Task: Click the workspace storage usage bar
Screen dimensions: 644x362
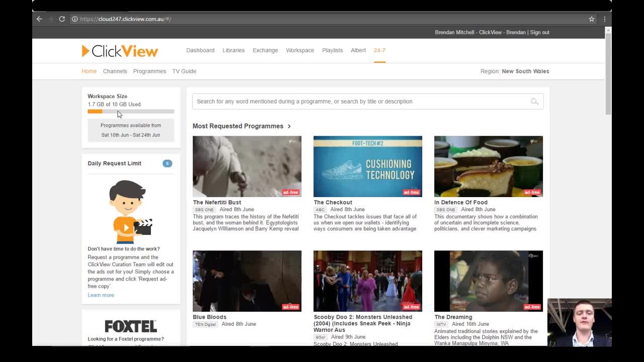Action: point(131,112)
